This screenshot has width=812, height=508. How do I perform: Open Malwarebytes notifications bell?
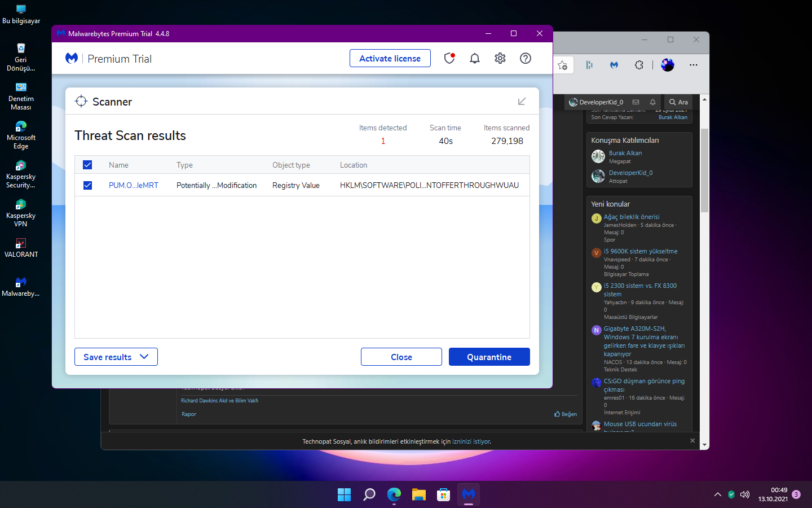(475, 58)
